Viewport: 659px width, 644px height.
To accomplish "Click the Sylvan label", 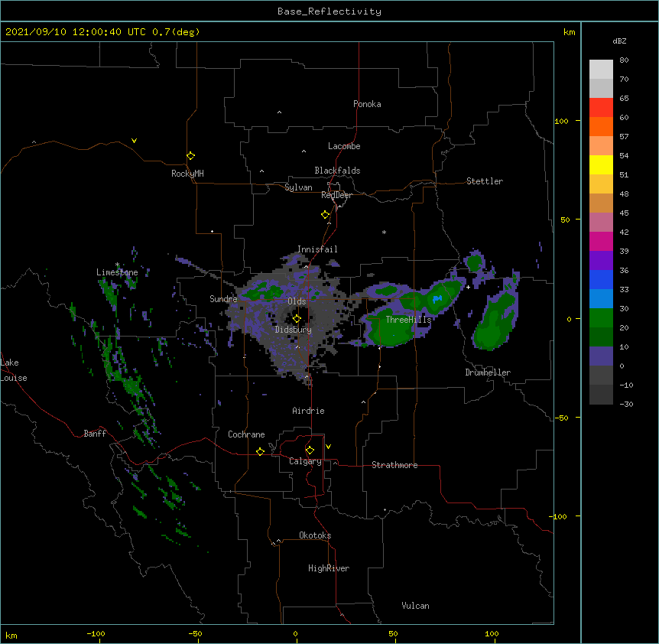I will (x=298, y=187).
